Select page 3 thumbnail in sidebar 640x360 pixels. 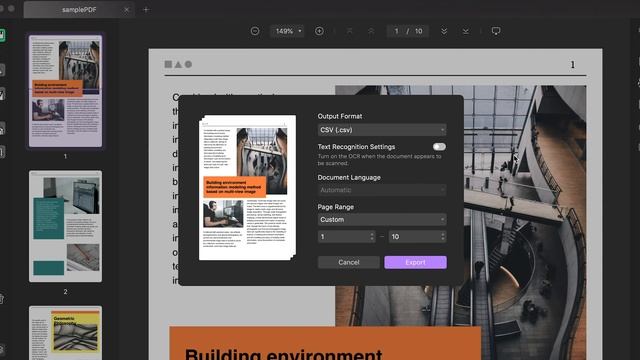65,333
